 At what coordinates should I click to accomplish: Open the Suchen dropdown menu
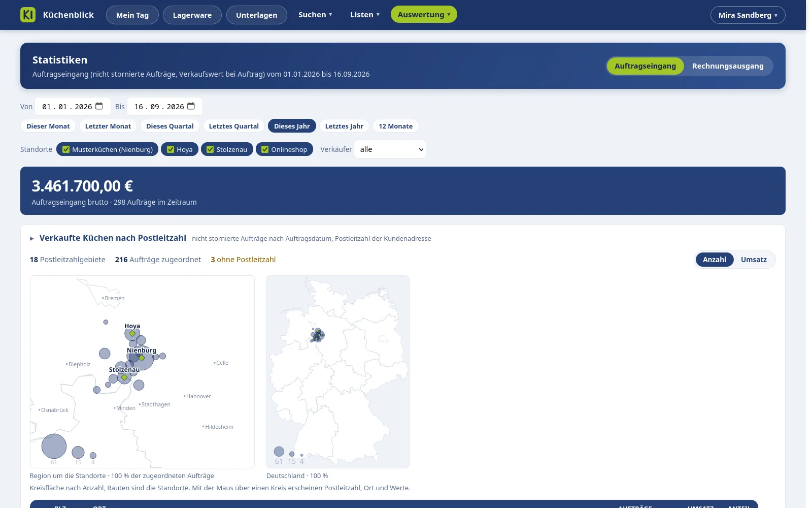coord(315,15)
